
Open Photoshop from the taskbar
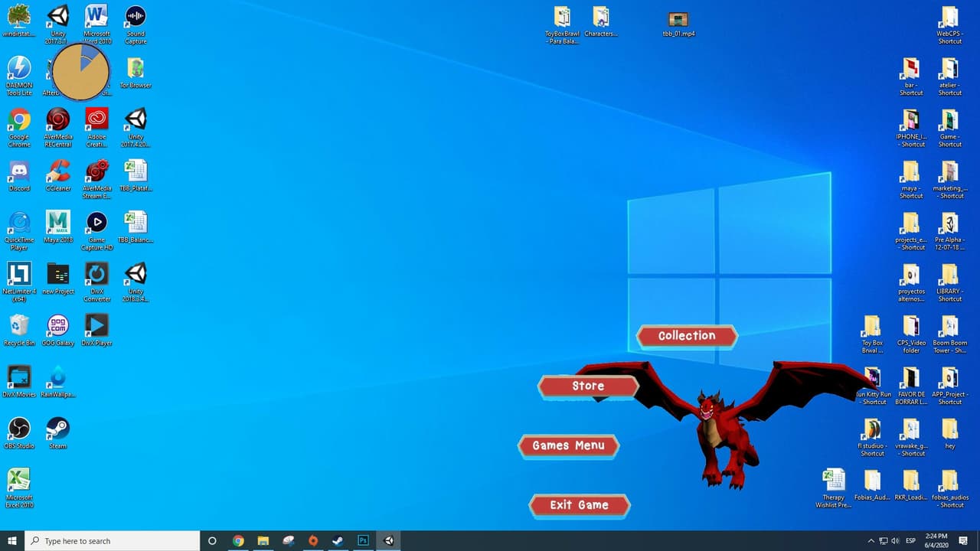coord(363,541)
